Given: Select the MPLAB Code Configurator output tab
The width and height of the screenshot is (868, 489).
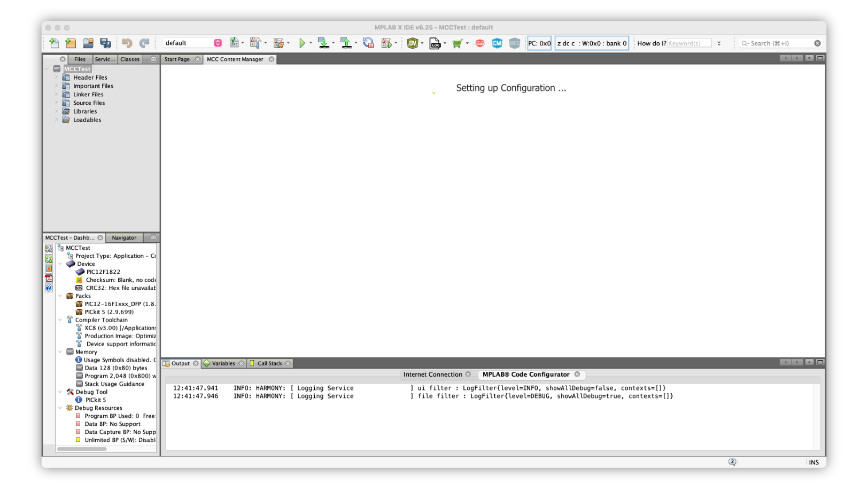Looking at the screenshot, I should pos(526,375).
